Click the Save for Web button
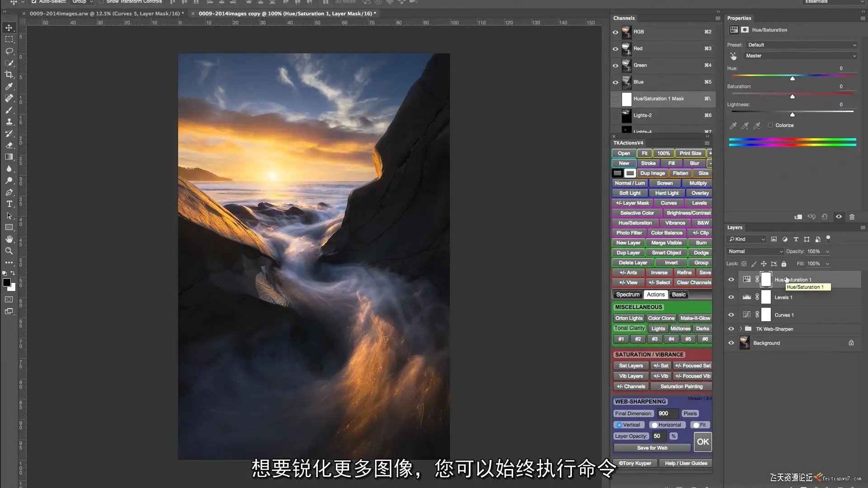The image size is (868, 488). [x=652, y=448]
